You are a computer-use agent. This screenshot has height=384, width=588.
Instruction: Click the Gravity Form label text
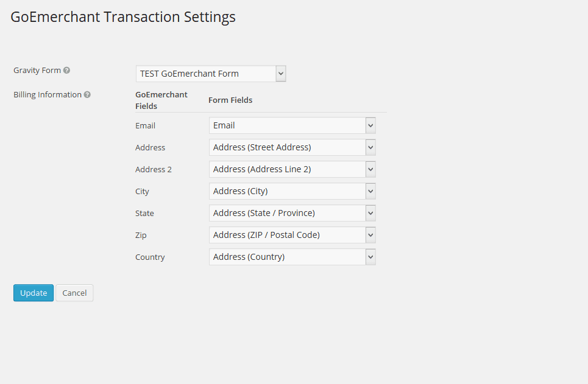[x=37, y=71]
